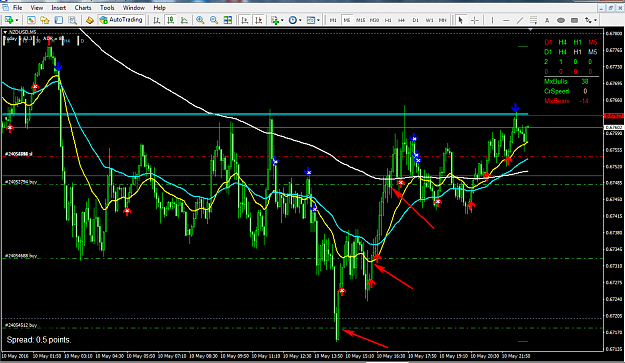Screen dimensions: 625x363
Task: Toggle the Chart Shift option
Action: pos(259,20)
